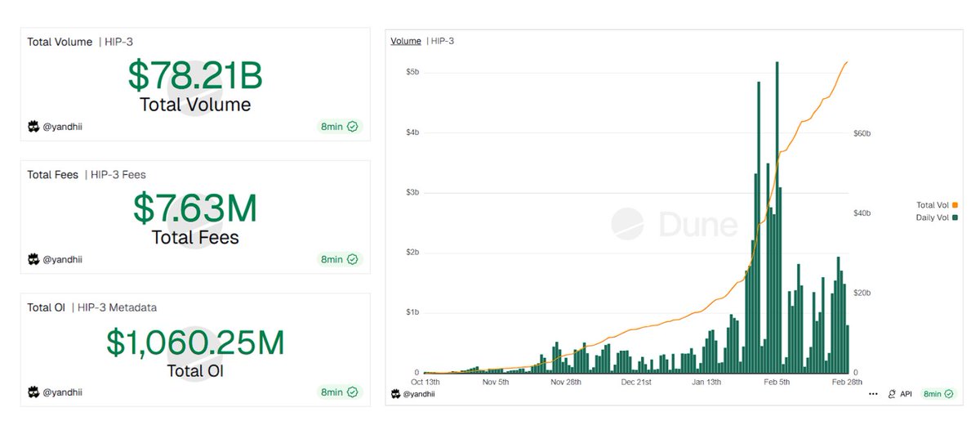
Task: Open the three-dots menu under the chart
Action: tap(874, 394)
